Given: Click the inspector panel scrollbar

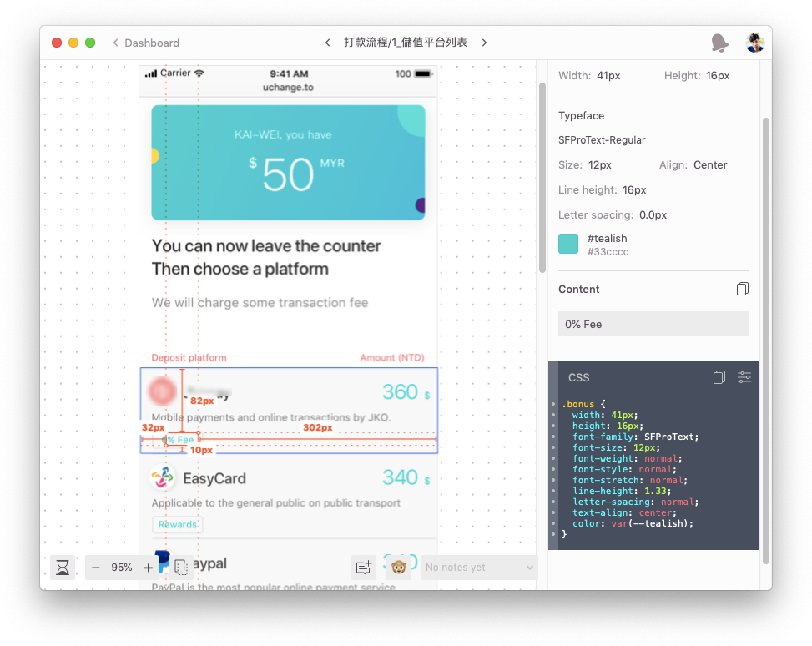Looking at the screenshot, I should click(766, 341).
